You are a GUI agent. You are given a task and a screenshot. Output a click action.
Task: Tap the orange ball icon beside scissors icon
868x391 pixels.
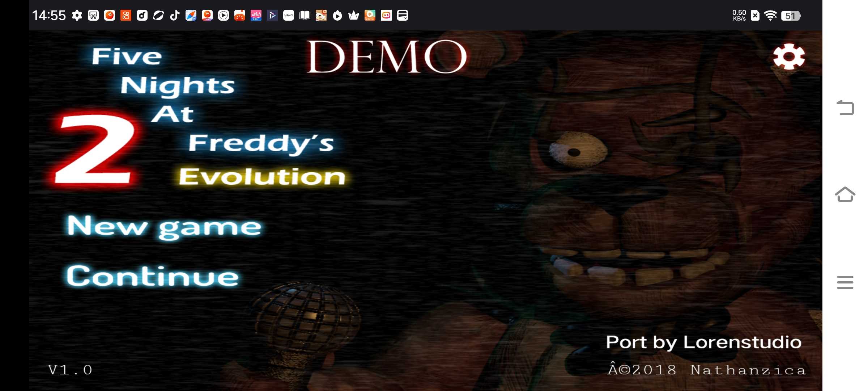point(110,15)
